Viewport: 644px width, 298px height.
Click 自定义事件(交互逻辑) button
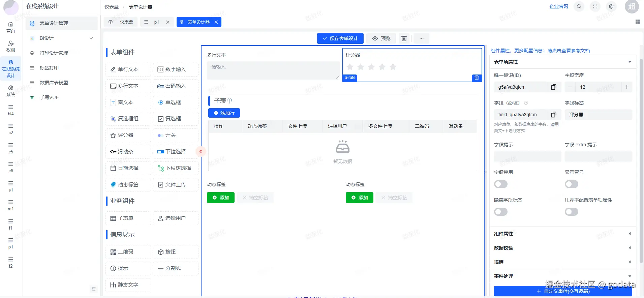pos(563,291)
